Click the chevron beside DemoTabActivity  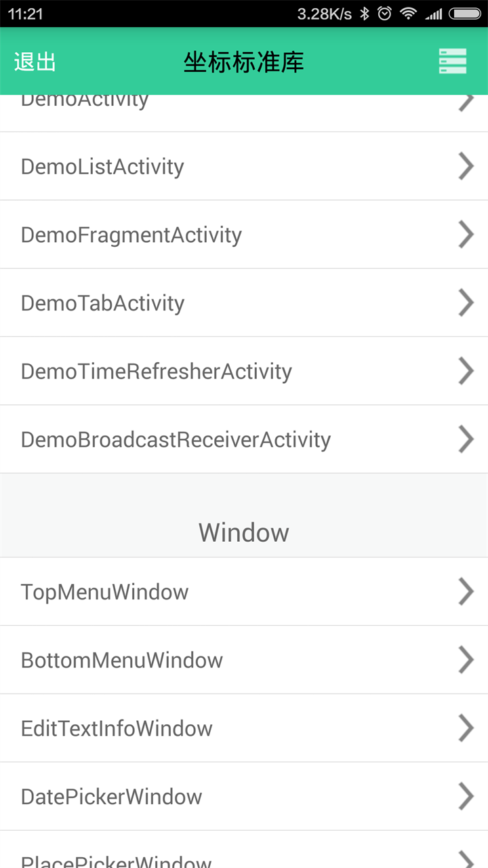coord(466,303)
